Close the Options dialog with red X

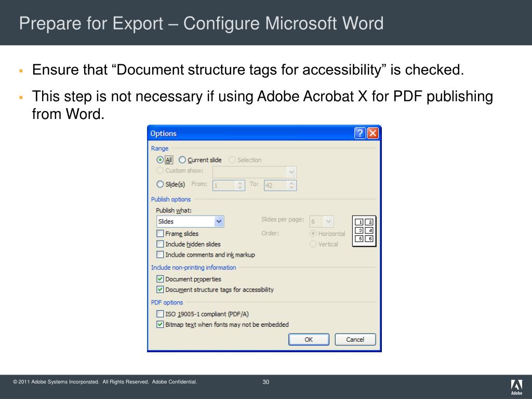tap(373, 133)
